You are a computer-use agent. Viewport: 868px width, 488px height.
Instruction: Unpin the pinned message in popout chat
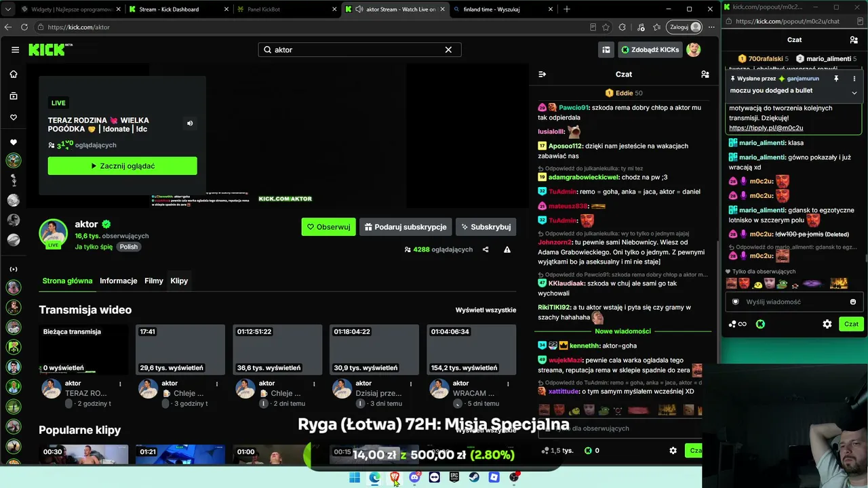point(836,79)
